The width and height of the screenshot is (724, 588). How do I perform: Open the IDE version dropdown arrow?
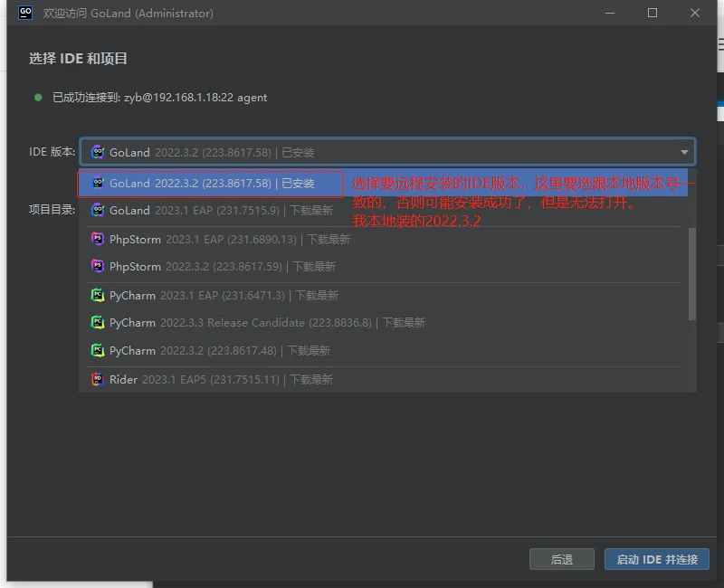684,152
